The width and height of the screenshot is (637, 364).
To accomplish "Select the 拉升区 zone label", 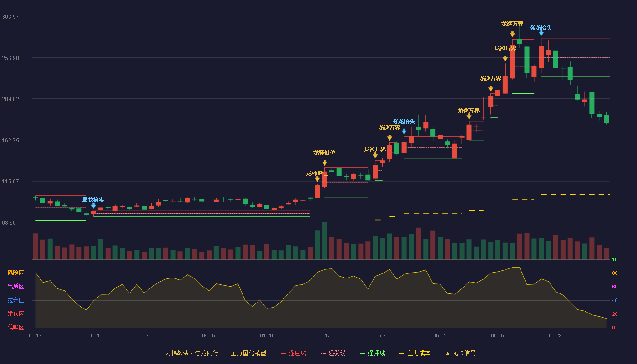I will 15,300.
